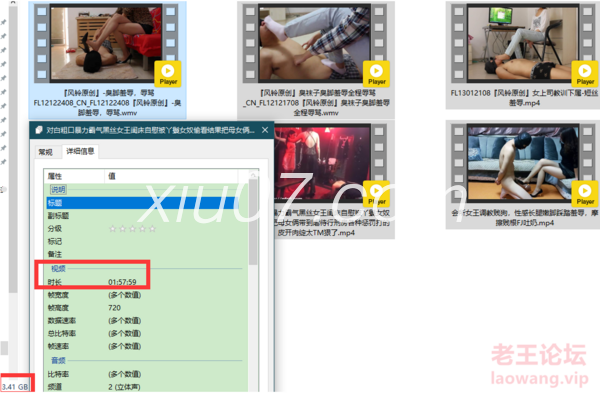Click the 备注 property value field
This screenshot has width=600, height=393.
click(x=177, y=254)
